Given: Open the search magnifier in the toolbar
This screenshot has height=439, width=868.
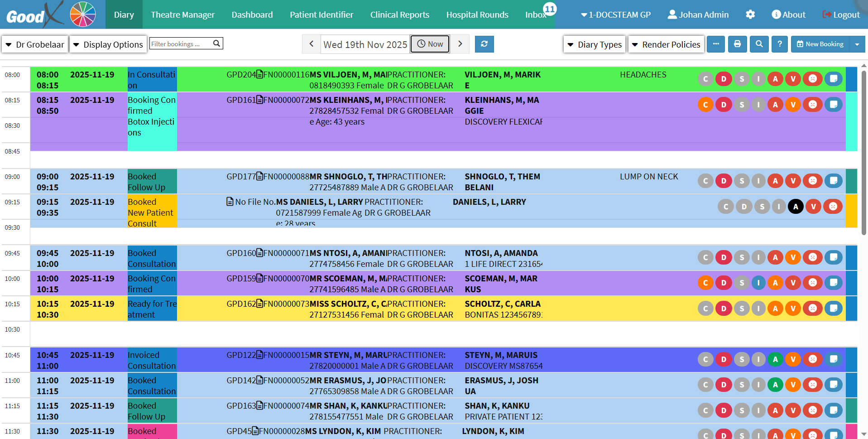Looking at the screenshot, I should (x=759, y=44).
